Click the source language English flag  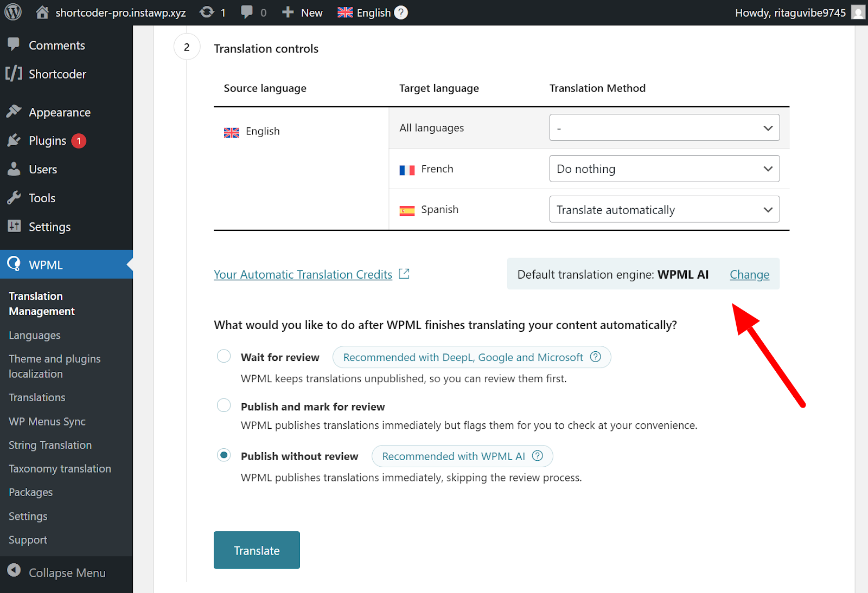click(232, 132)
